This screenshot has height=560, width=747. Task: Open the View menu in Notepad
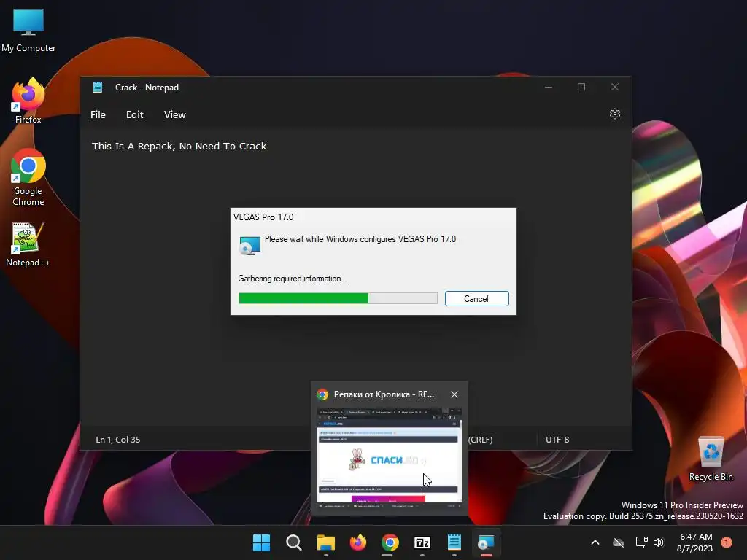point(175,114)
